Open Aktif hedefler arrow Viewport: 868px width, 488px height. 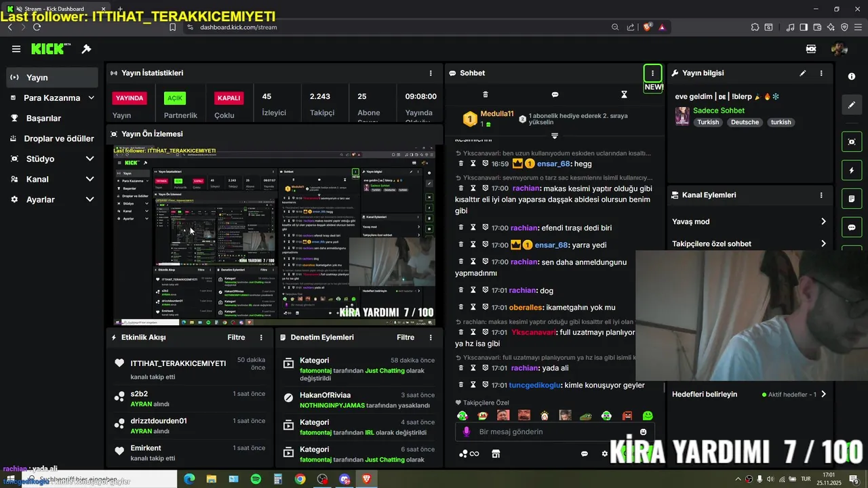(x=823, y=394)
